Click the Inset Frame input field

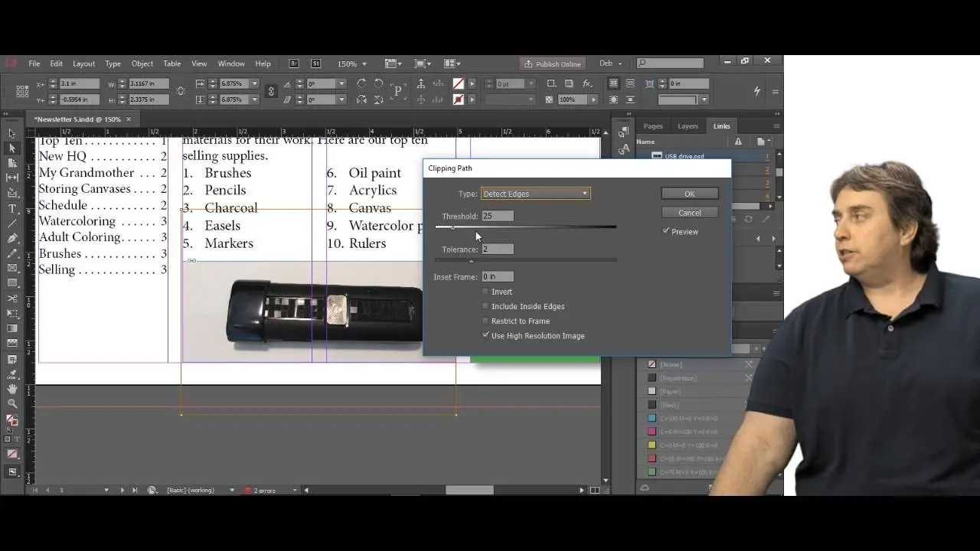(498, 276)
